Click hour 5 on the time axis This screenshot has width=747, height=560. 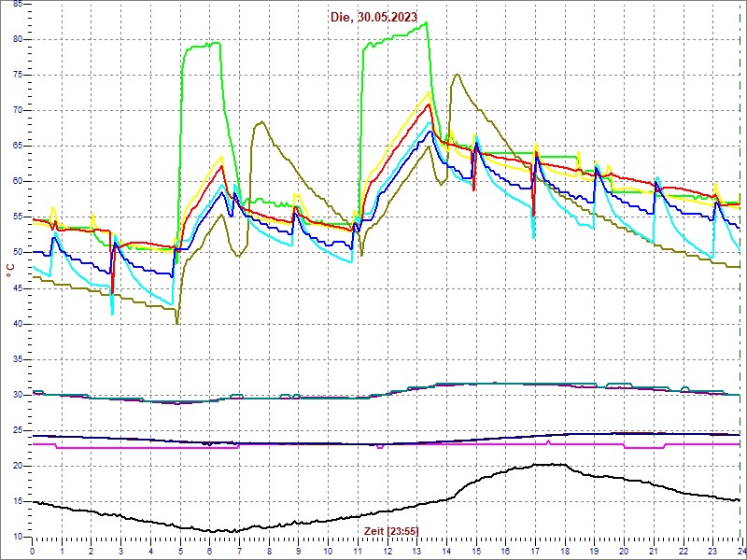click(180, 549)
